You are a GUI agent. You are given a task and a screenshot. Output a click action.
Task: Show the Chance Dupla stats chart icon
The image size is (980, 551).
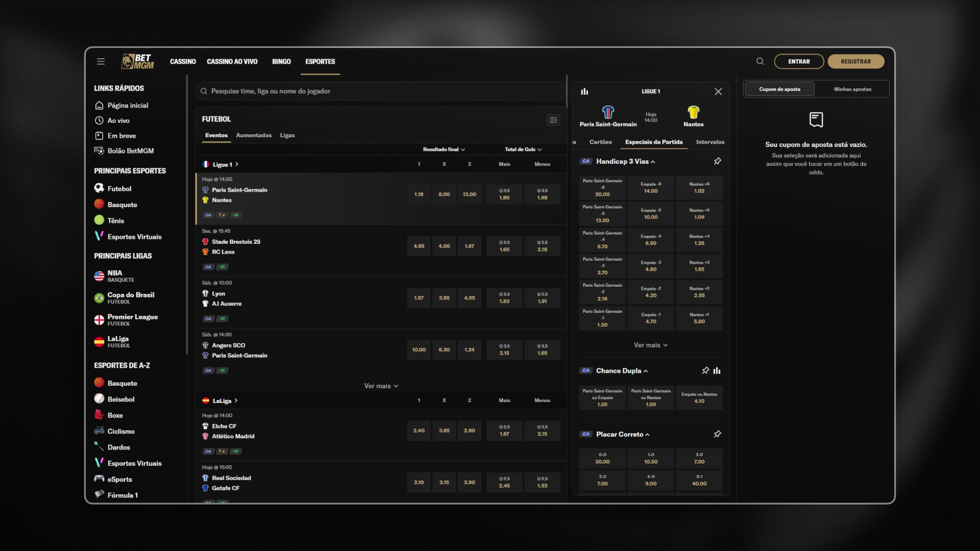pyautogui.click(x=717, y=371)
